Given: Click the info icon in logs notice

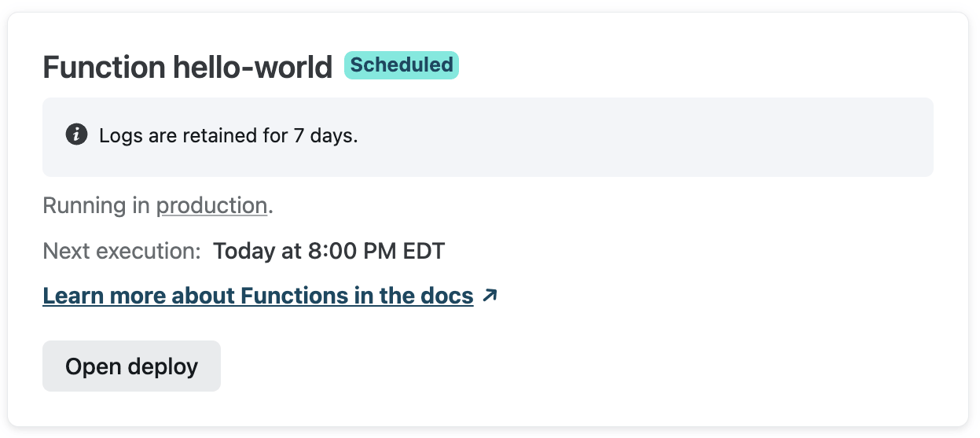Looking at the screenshot, I should pos(76,134).
